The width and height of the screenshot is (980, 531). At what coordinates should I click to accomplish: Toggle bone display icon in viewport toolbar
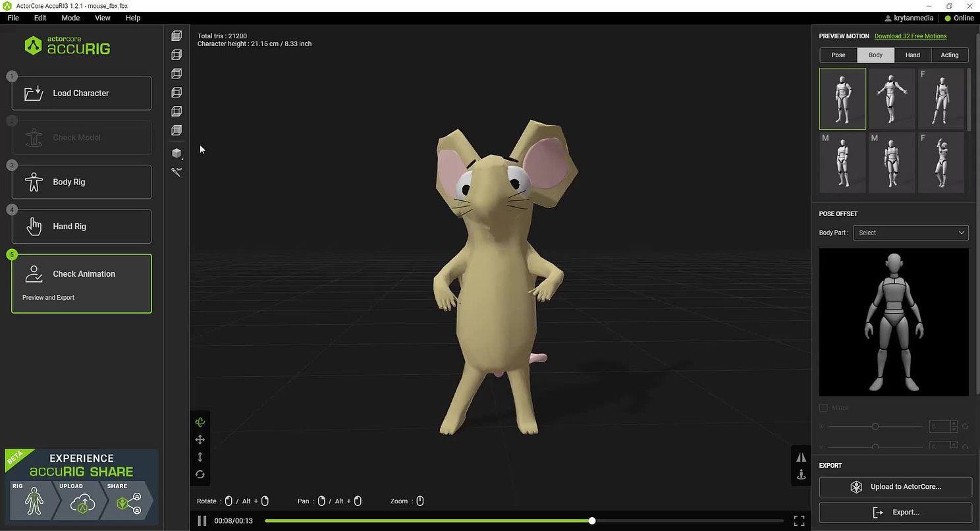(x=177, y=172)
